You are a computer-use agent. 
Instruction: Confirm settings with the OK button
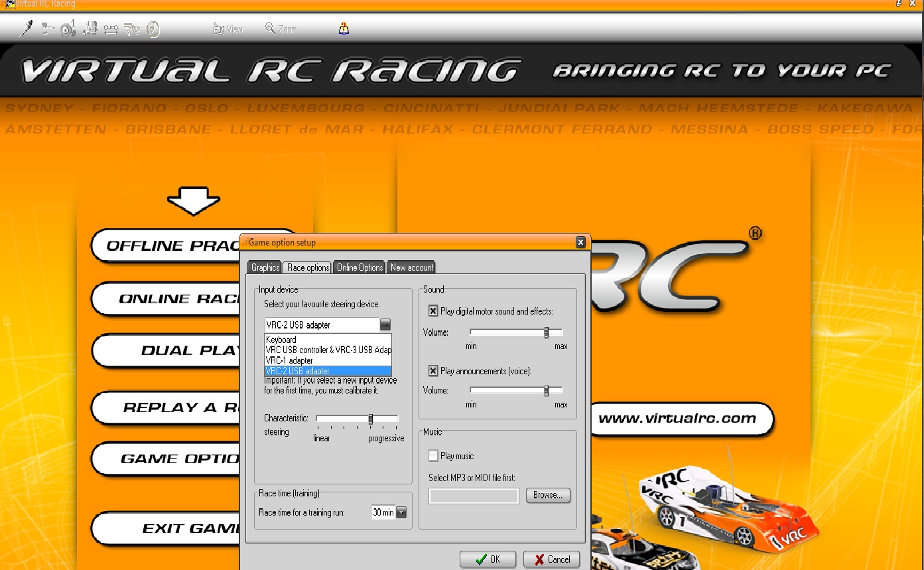click(488, 559)
